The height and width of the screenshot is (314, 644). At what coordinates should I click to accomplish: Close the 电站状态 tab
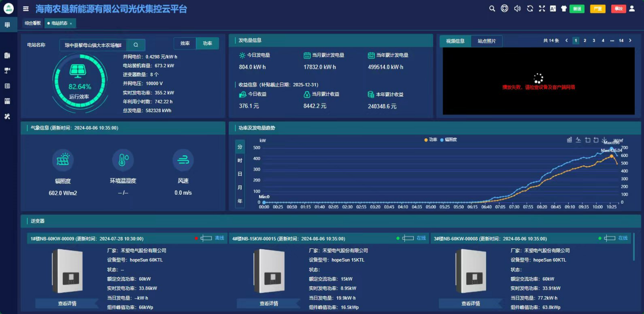pyautogui.click(x=71, y=24)
